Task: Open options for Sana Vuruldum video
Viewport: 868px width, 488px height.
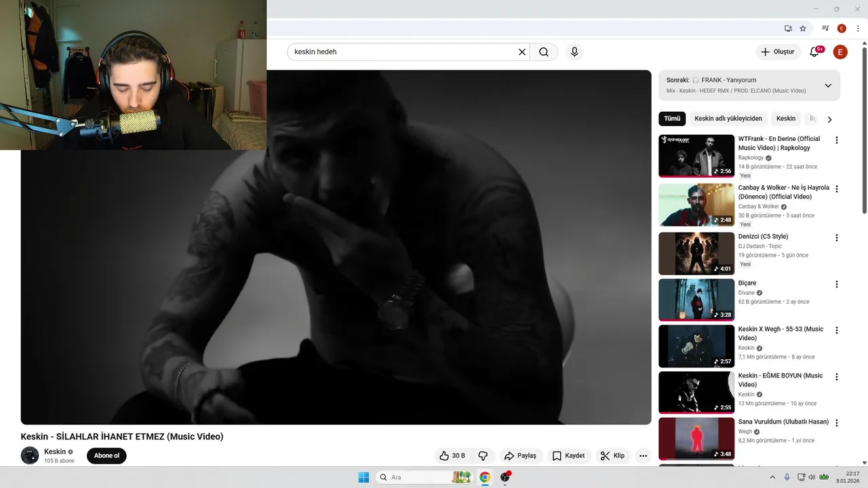Action: click(836, 423)
